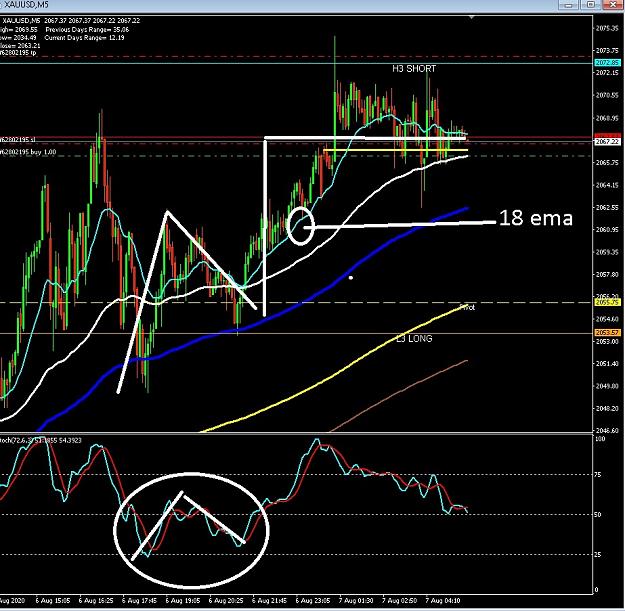Screen dimensions: 625x611
Task: Click the 2048.20 price axis value
Action: point(607,409)
